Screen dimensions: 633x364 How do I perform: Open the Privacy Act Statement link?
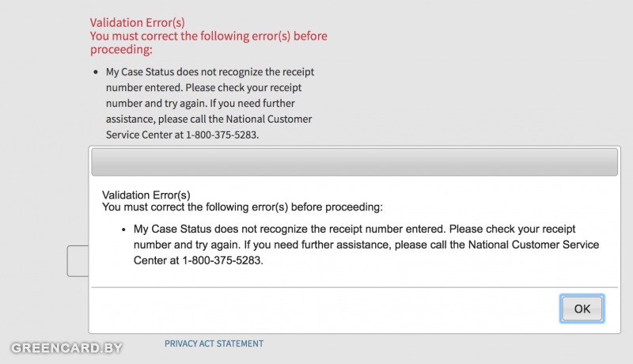214,343
